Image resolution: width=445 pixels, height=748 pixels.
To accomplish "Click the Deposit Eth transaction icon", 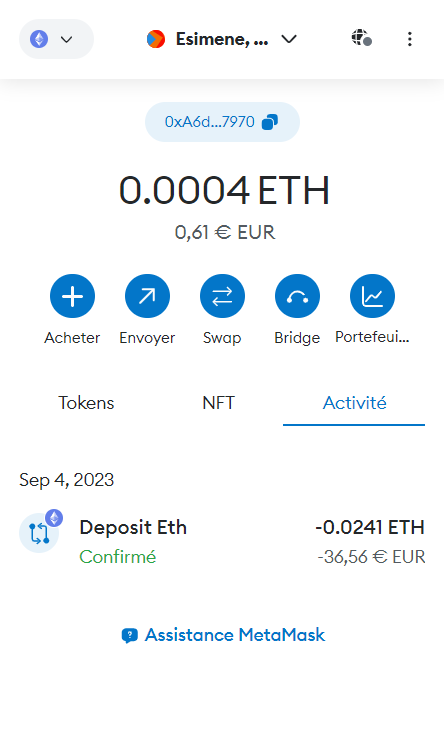I will pos(40,532).
